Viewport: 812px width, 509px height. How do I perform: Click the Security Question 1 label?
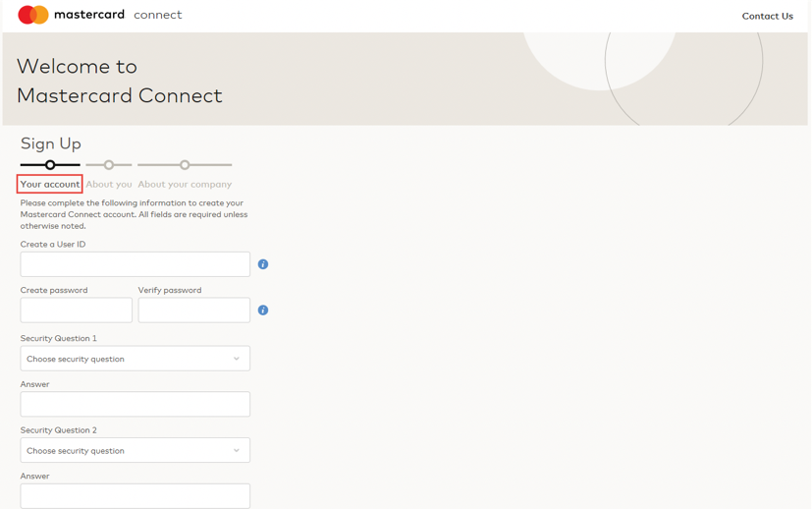(59, 338)
